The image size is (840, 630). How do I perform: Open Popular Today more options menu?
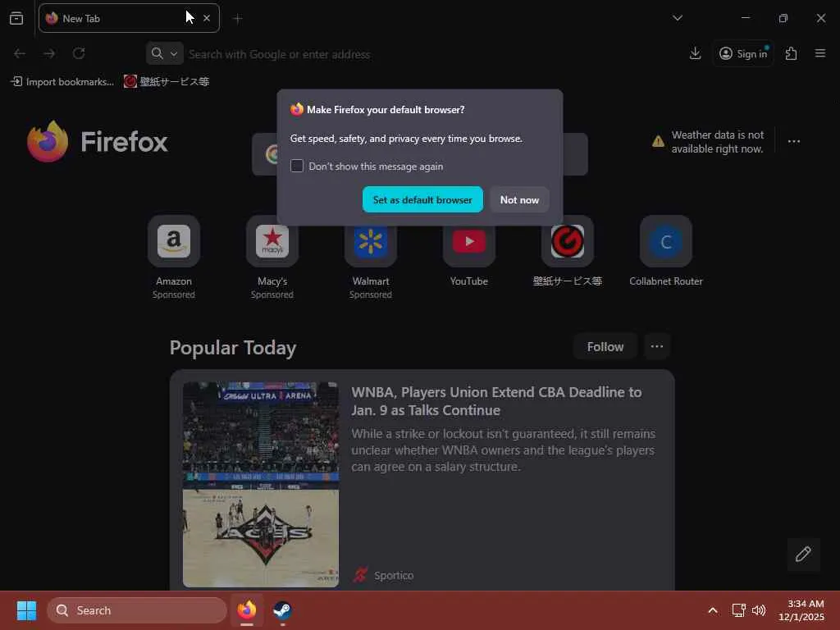(657, 347)
